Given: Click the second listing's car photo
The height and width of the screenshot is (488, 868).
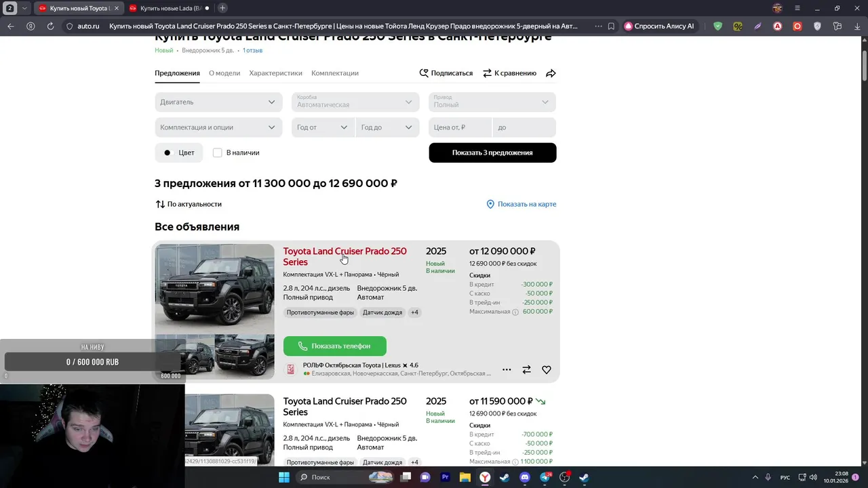Looking at the screenshot, I should click(229, 429).
